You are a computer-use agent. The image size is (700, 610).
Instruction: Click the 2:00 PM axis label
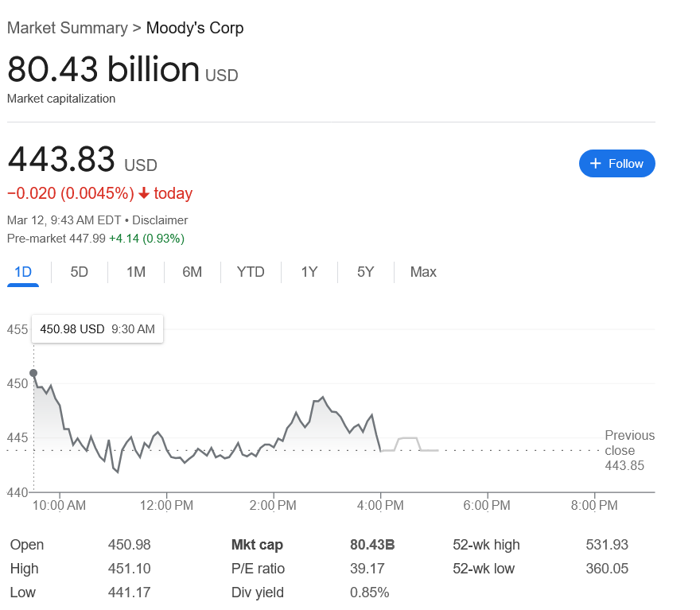tap(273, 505)
